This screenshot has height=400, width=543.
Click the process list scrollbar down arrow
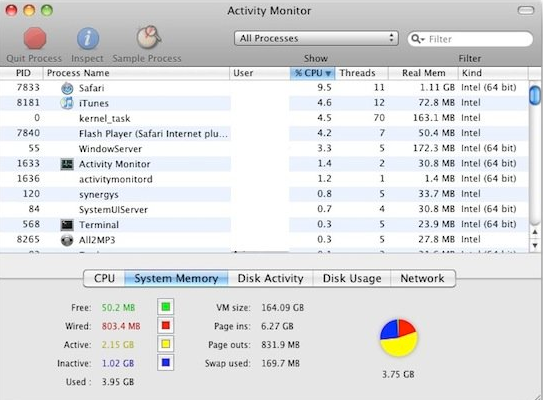click(535, 245)
